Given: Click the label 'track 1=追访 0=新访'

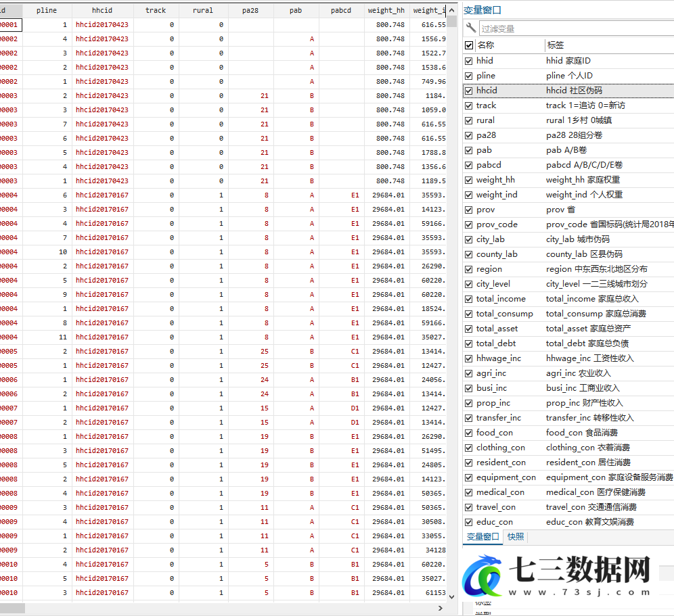Looking at the screenshot, I should [x=585, y=105].
